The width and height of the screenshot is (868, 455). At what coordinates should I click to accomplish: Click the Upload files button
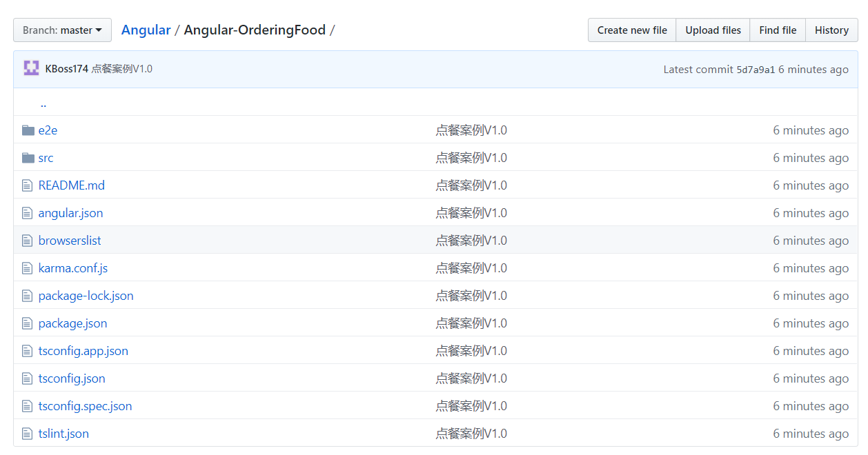pos(713,30)
